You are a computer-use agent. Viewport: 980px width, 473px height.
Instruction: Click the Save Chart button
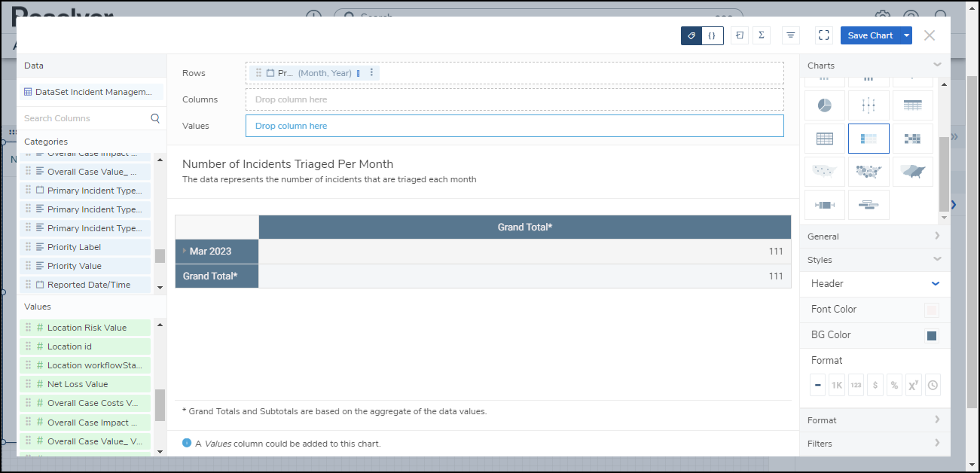point(870,35)
